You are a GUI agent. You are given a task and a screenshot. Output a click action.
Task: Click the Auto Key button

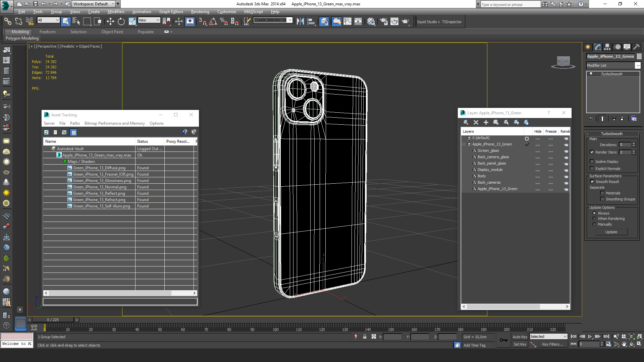click(520, 337)
